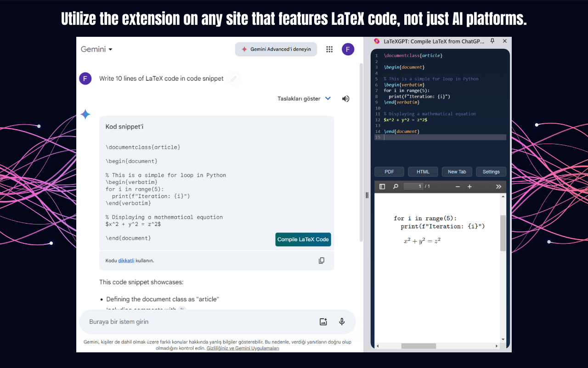Click editor line 14 \end{document}
Viewport: 588px width, 368px height.
[x=401, y=132]
